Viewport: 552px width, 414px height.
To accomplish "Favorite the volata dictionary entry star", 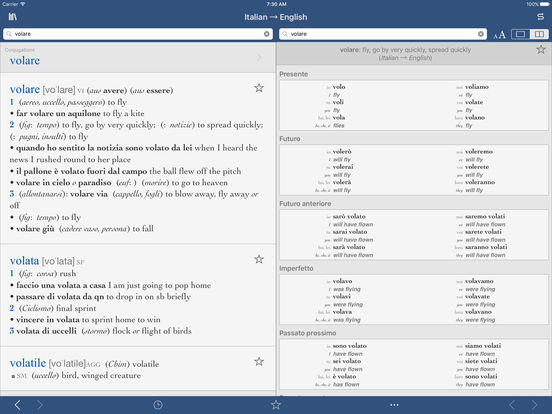I will 259,259.
